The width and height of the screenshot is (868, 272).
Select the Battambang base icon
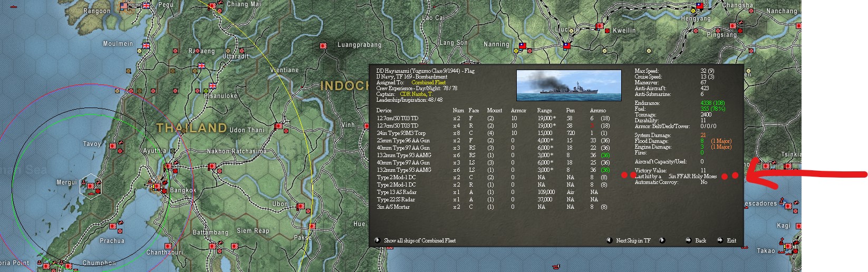pyautogui.click(x=213, y=246)
